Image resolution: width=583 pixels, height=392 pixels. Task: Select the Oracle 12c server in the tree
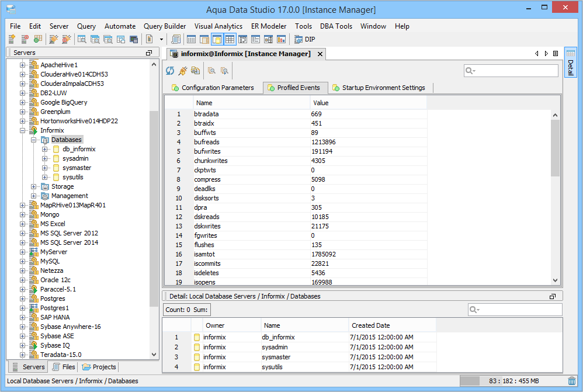[x=55, y=280]
